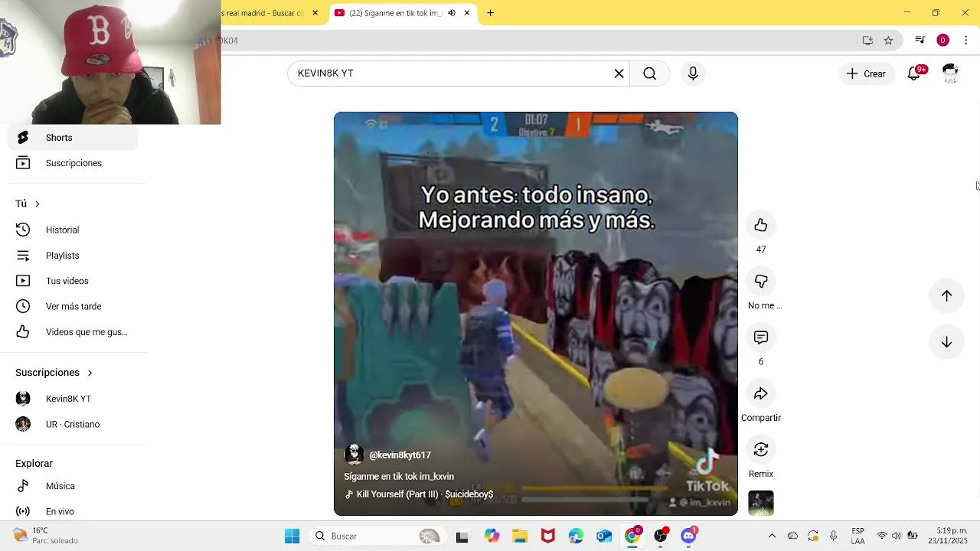Open OBS Studio from the taskbar

(661, 536)
